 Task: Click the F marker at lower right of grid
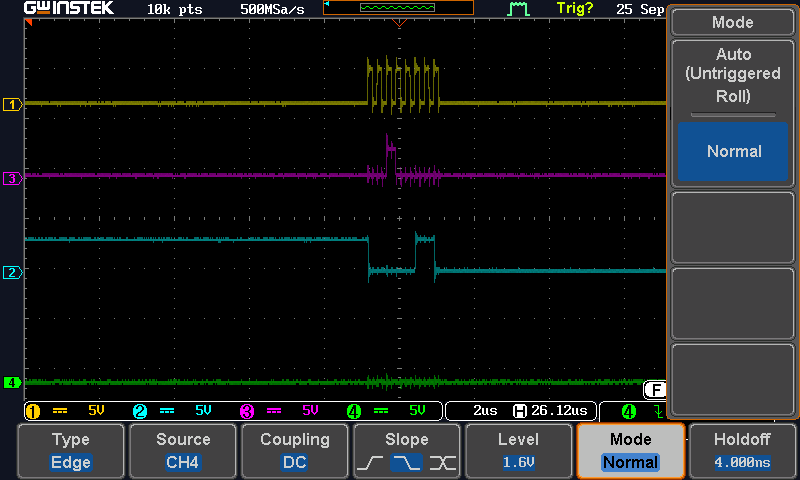click(x=656, y=389)
